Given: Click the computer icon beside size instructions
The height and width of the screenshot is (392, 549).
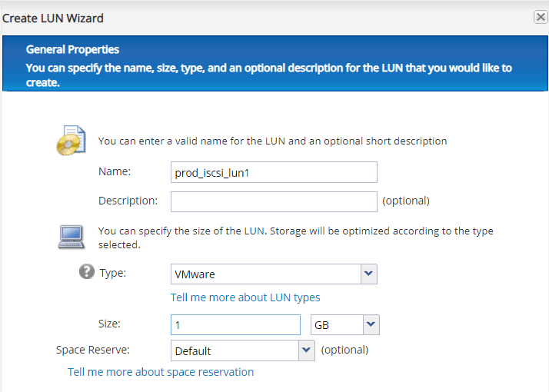Looking at the screenshot, I should (x=72, y=236).
